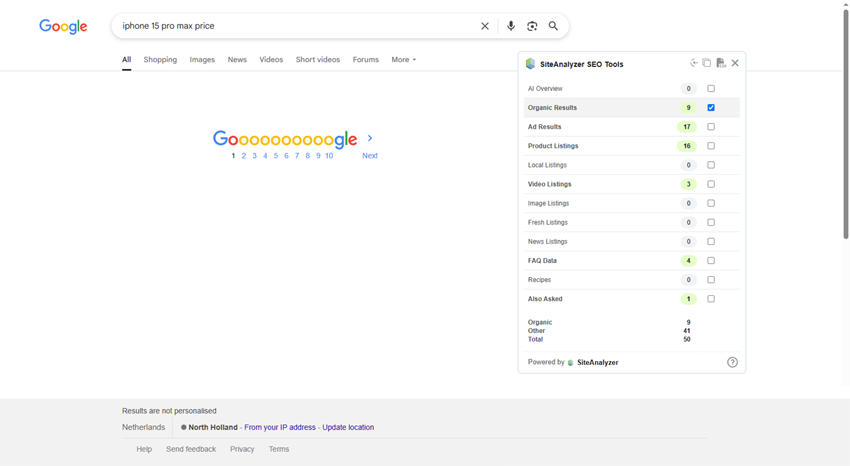Enable the Fresh Listings checkbox
The width and height of the screenshot is (850, 466).
click(711, 222)
